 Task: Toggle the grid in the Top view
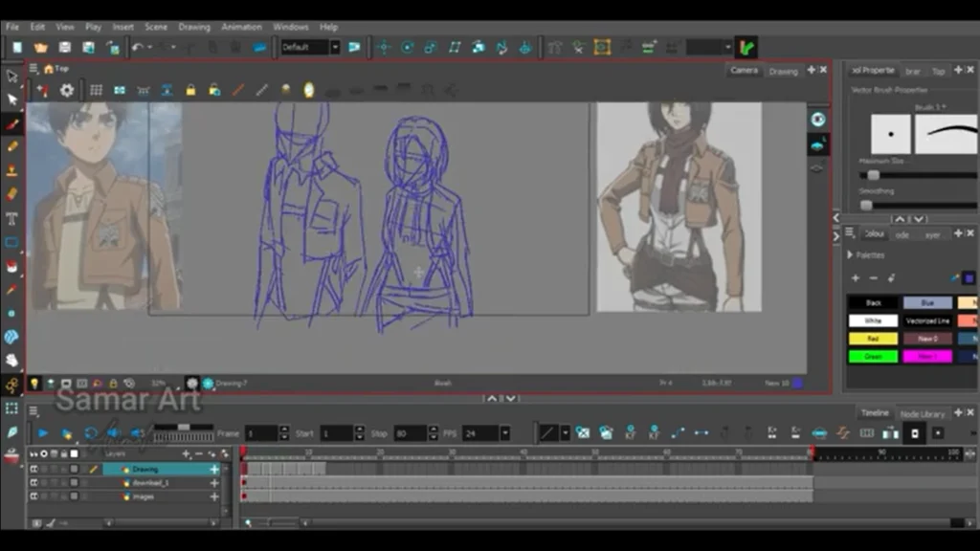pyautogui.click(x=96, y=90)
